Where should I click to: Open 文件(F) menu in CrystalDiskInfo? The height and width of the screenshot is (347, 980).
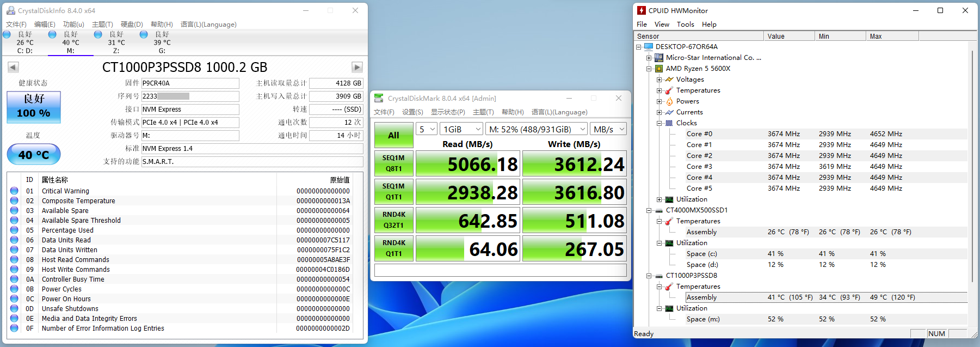16,25
